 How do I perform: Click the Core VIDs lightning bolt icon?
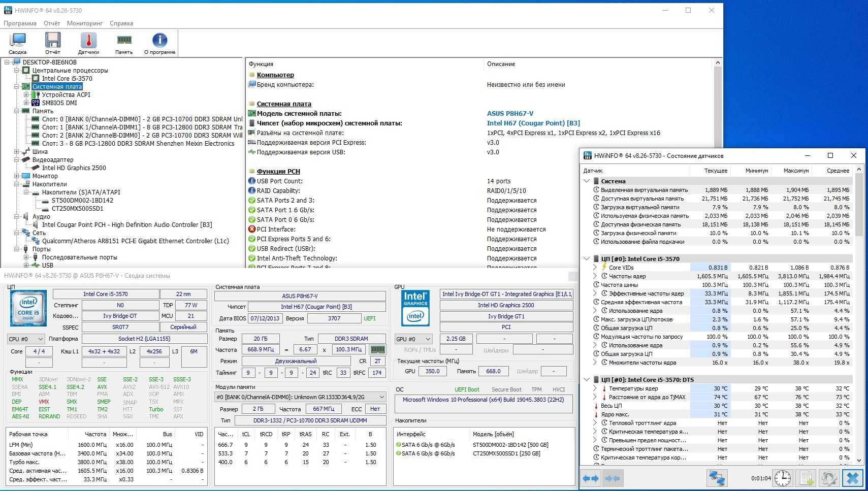pos(604,267)
